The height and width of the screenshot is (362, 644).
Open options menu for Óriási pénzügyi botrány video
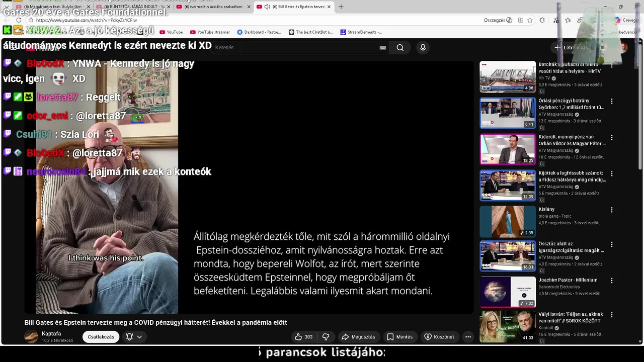click(x=611, y=102)
